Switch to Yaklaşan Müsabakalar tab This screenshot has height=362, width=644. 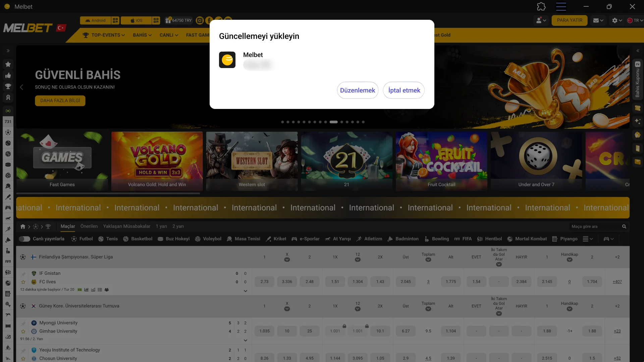(126, 227)
